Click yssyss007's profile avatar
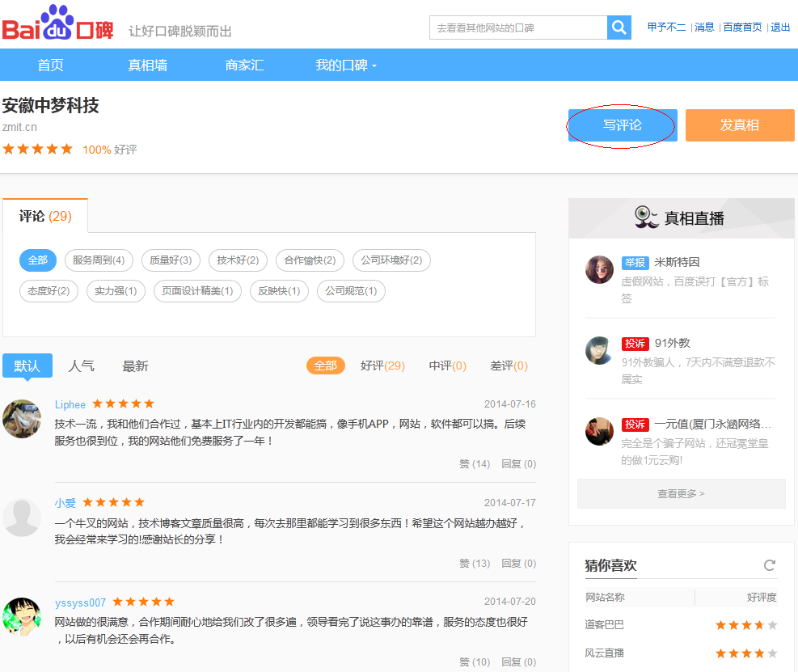This screenshot has width=798, height=672. 22,617
